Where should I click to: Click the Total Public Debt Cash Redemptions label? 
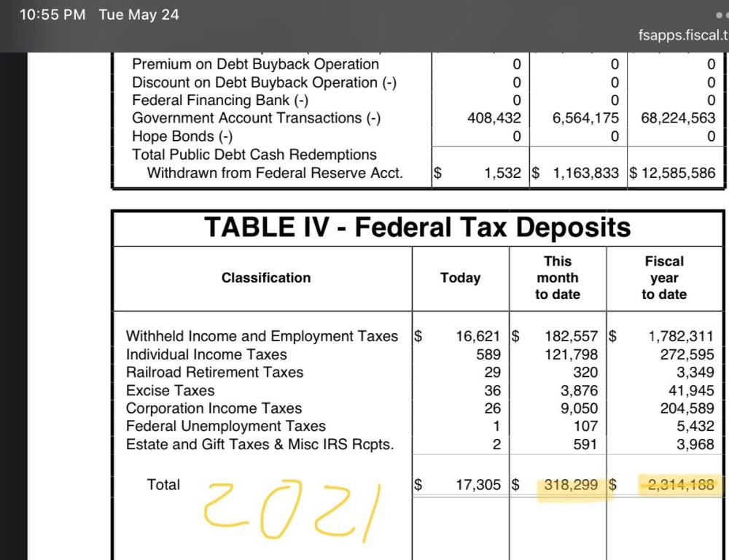pyautogui.click(x=254, y=155)
